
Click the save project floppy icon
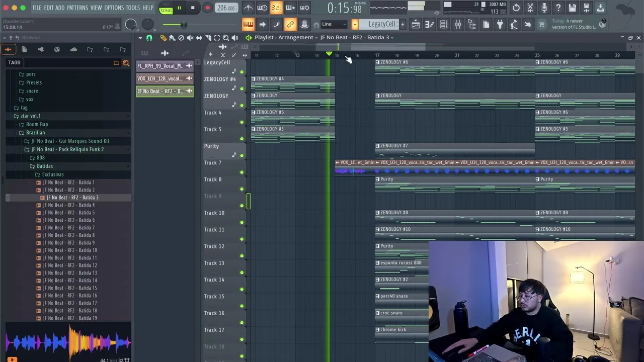tap(573, 8)
